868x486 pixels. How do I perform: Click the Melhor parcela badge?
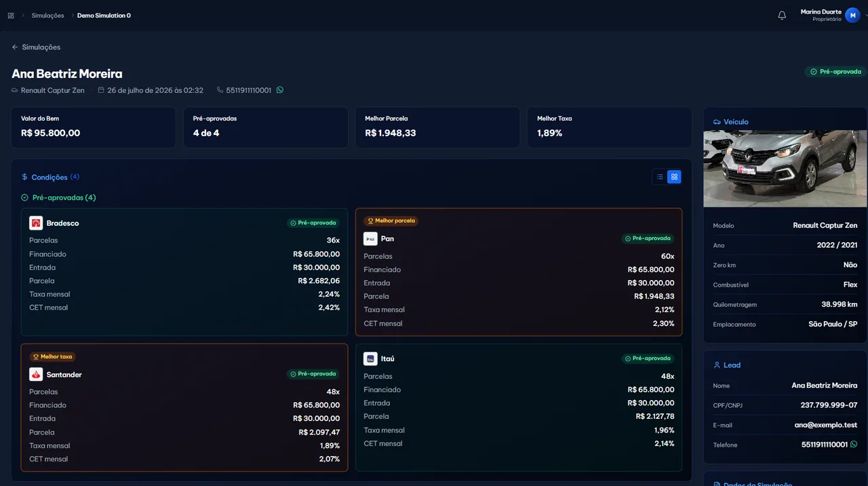(x=391, y=221)
